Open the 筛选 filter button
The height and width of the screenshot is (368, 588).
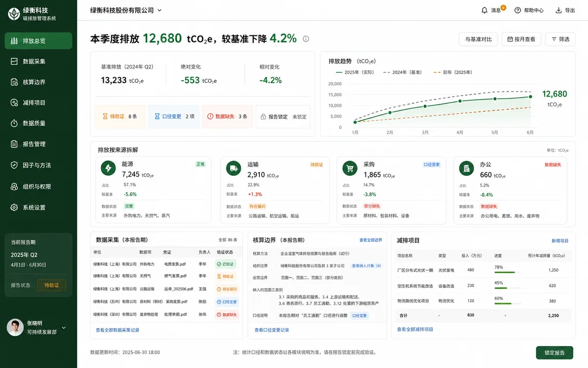click(560, 39)
